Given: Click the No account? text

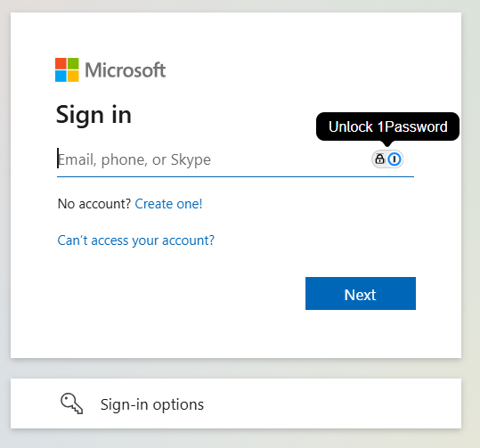Looking at the screenshot, I should click(x=94, y=204).
